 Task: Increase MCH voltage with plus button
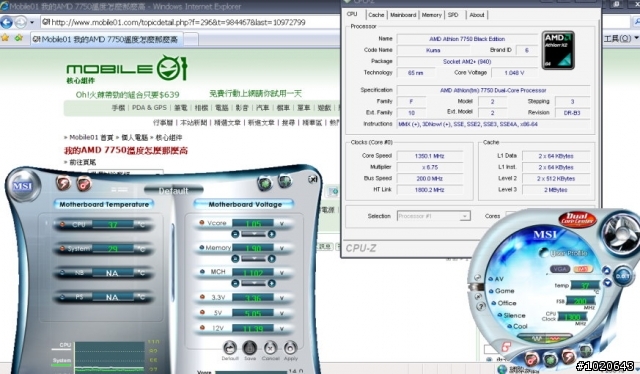point(271,283)
